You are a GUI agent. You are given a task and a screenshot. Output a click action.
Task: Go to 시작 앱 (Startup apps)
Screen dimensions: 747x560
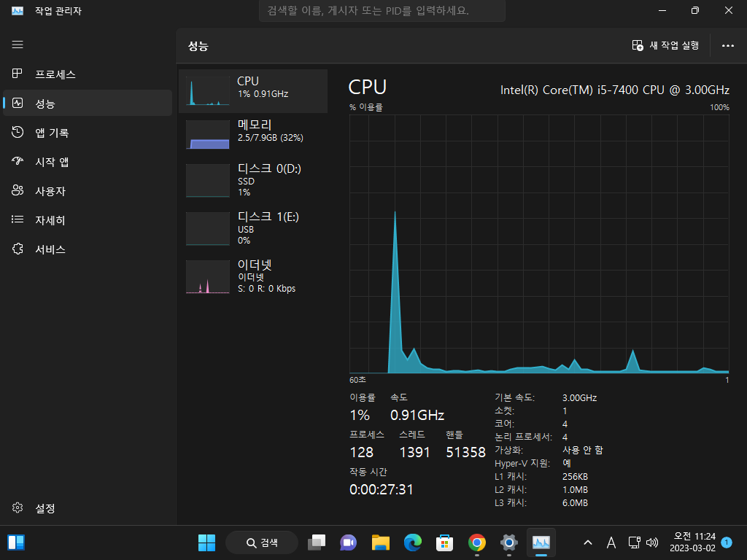[88, 161]
